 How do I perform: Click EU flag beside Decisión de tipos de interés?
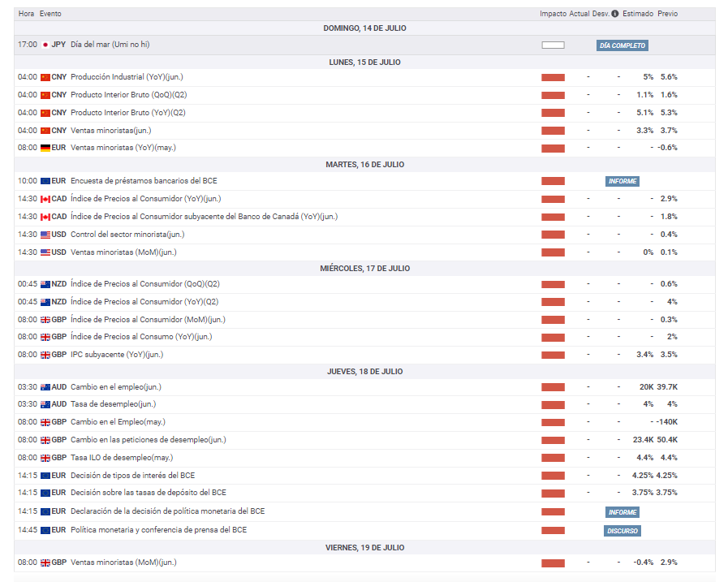point(45,476)
